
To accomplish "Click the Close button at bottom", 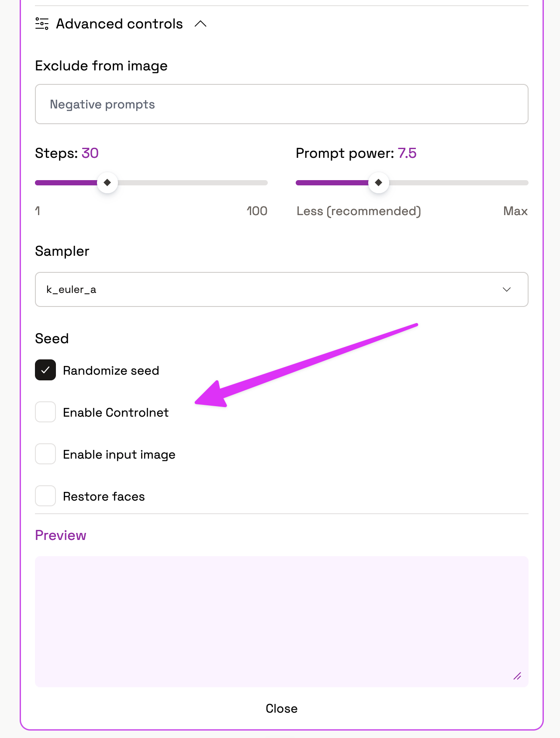I will point(282,708).
